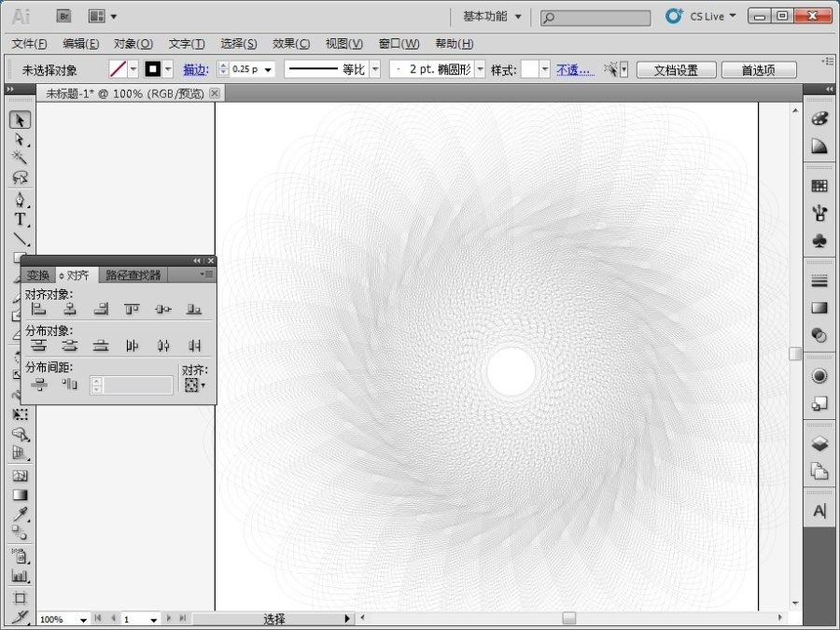Click the 首选项 button
The image size is (840, 630).
pos(759,70)
